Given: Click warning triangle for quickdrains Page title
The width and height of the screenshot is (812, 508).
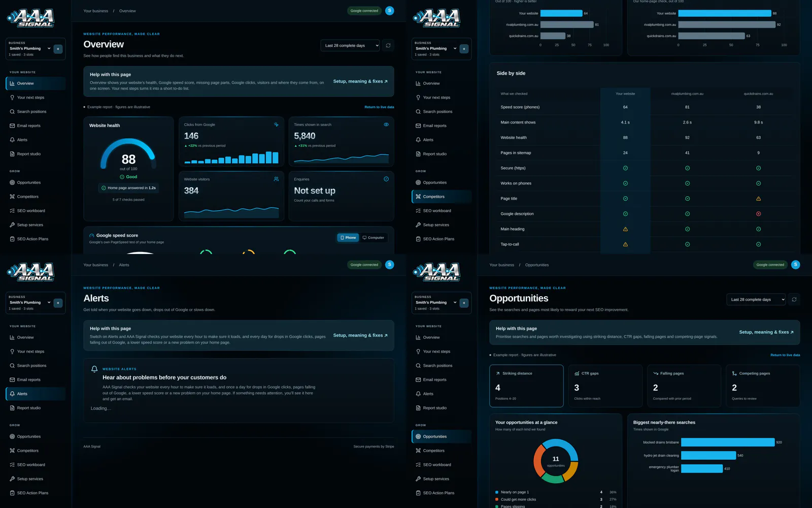Looking at the screenshot, I should 758,199.
